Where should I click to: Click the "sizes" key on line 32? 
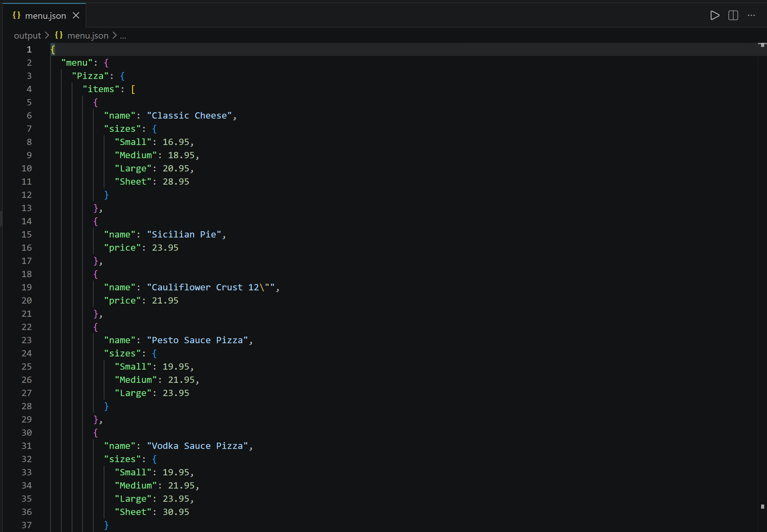[122, 459]
